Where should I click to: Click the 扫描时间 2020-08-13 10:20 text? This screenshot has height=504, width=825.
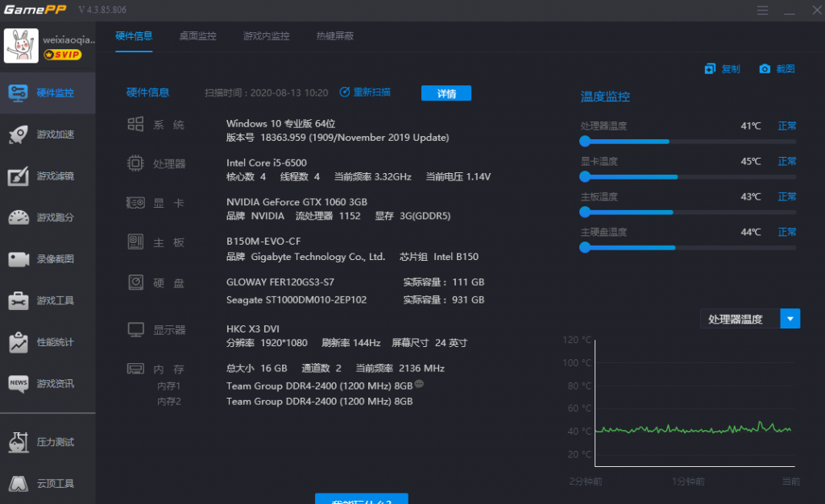(x=266, y=93)
